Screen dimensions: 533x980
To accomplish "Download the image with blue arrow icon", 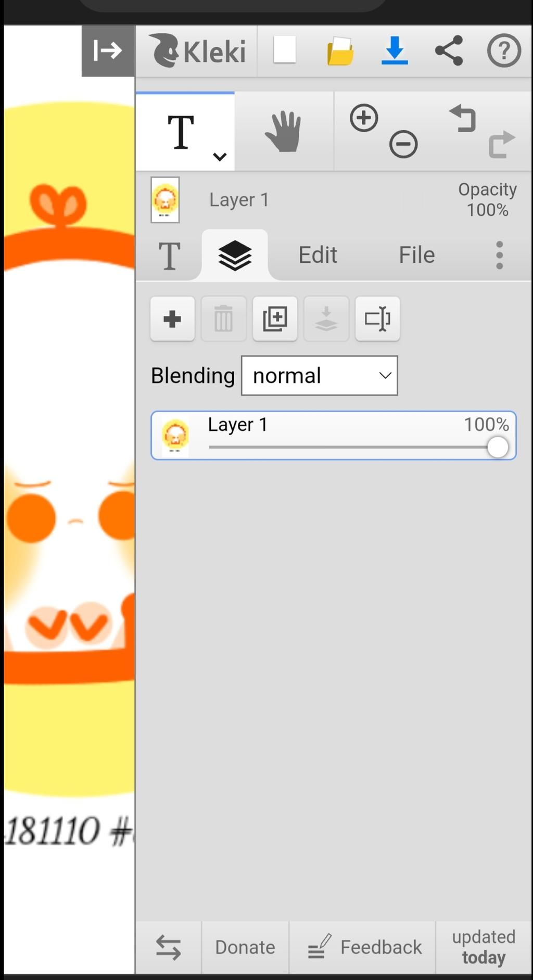I will click(395, 50).
